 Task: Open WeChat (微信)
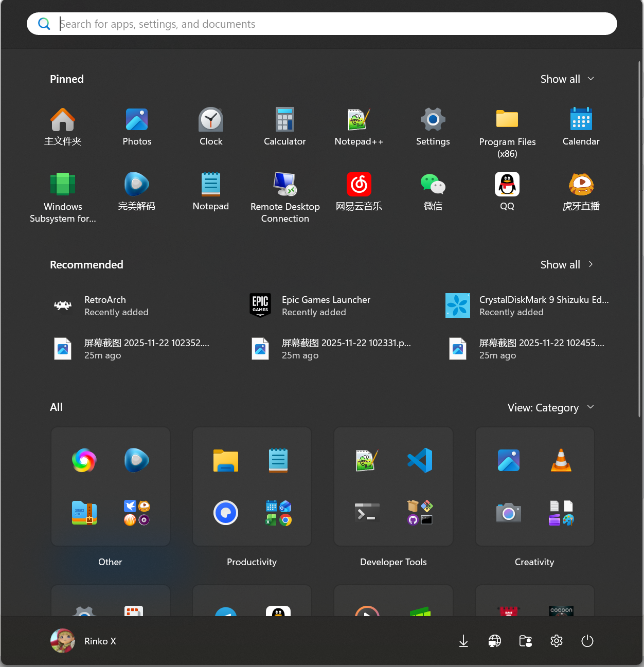pos(433,191)
